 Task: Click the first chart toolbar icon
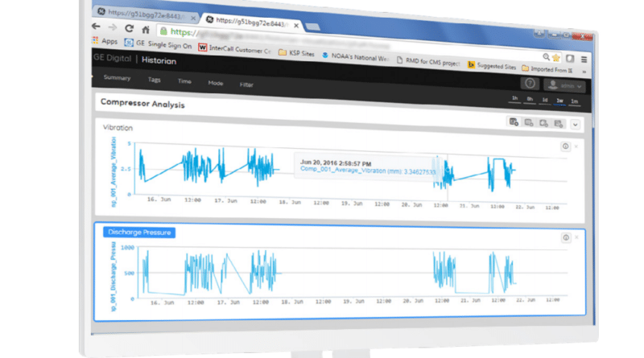(x=513, y=122)
